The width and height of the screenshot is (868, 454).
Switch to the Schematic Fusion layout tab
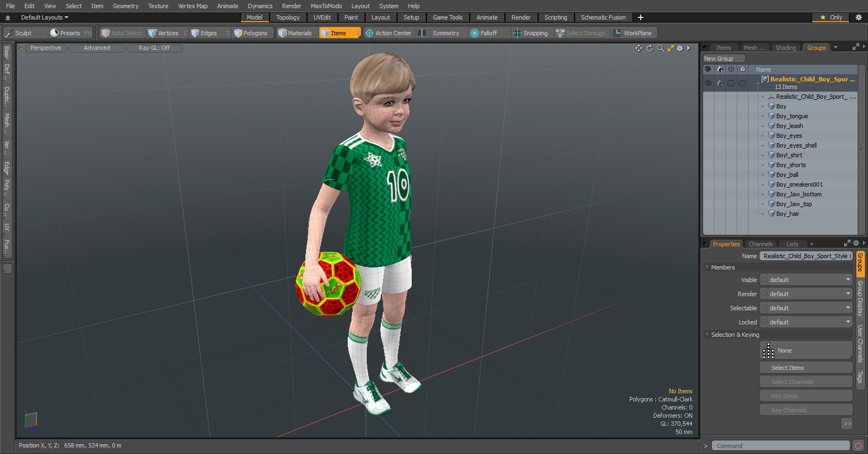pyautogui.click(x=603, y=17)
